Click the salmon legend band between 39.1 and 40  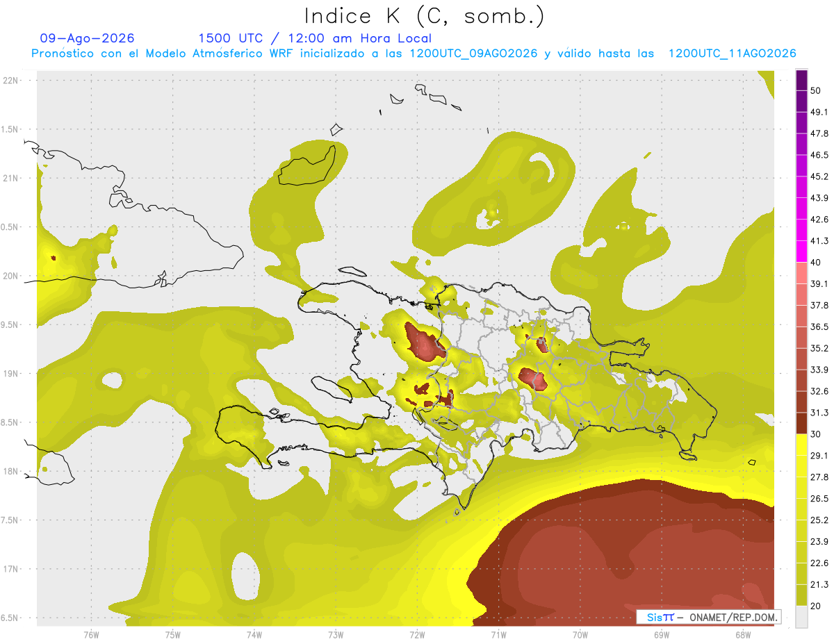tap(801, 273)
